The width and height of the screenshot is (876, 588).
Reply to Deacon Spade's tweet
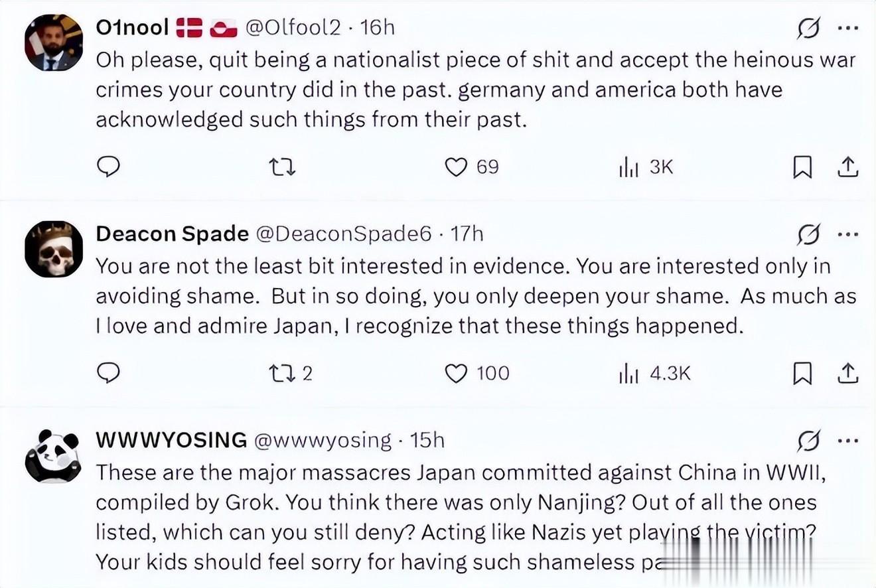tap(108, 374)
